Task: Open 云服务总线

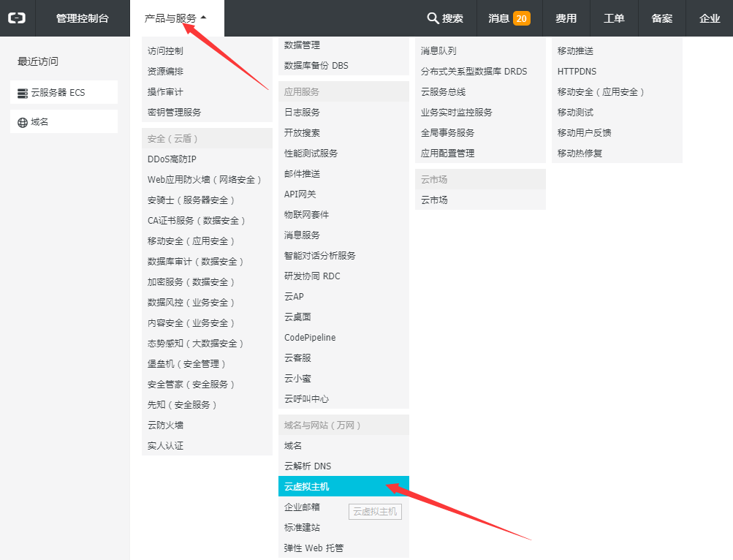Action: point(443,92)
